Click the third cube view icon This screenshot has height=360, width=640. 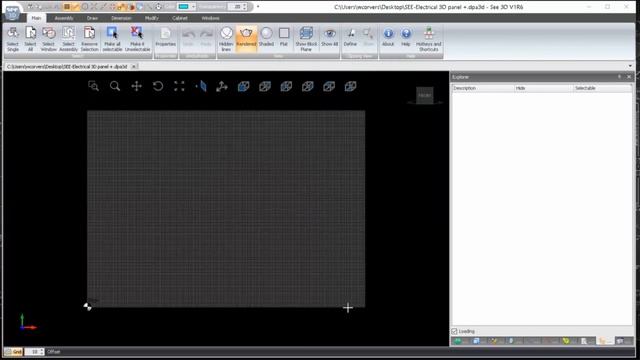[286, 86]
